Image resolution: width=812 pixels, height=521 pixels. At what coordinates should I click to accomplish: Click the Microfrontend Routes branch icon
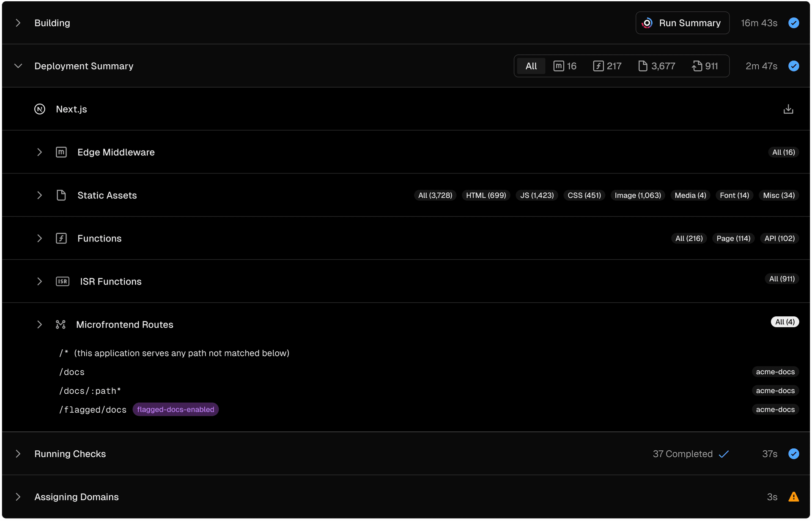click(60, 324)
